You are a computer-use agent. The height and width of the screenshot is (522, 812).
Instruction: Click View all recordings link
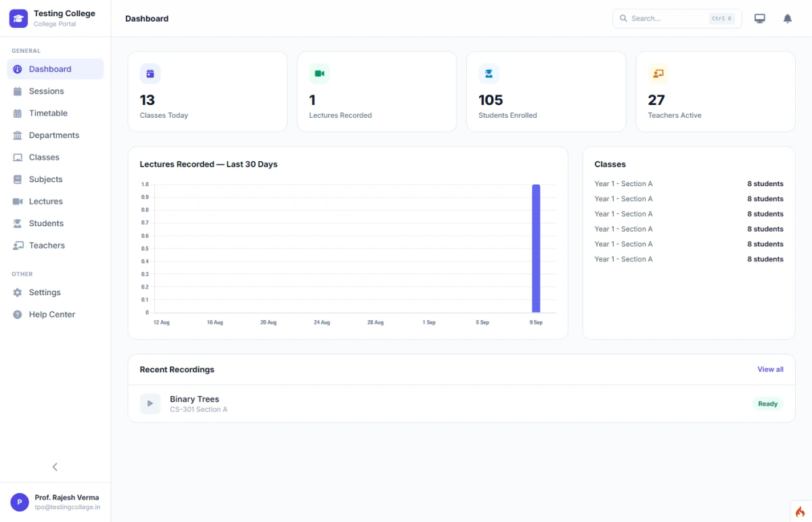click(x=770, y=370)
